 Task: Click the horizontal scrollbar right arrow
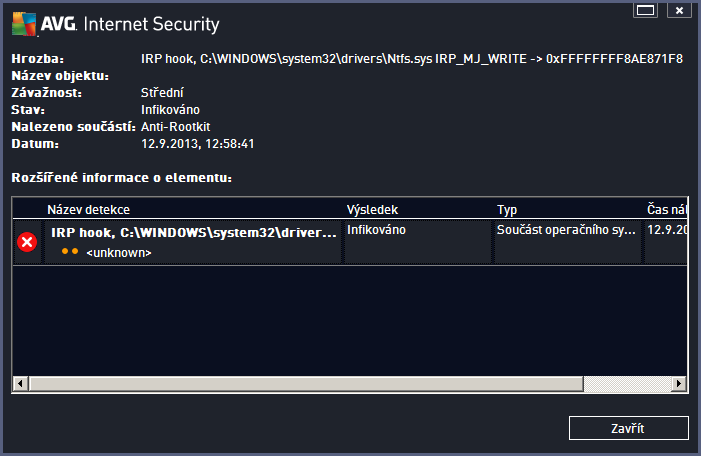[679, 384]
